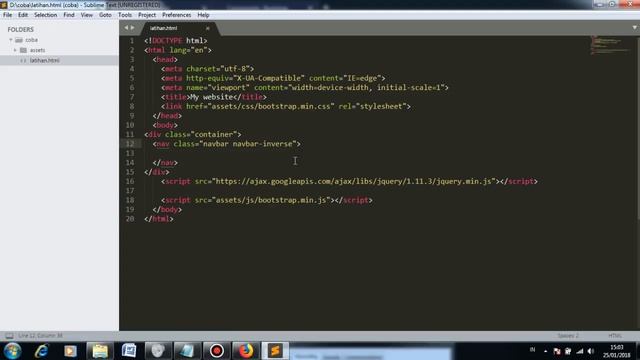
Task: Open the Spaces: 2 indentation selector
Action: point(568,336)
